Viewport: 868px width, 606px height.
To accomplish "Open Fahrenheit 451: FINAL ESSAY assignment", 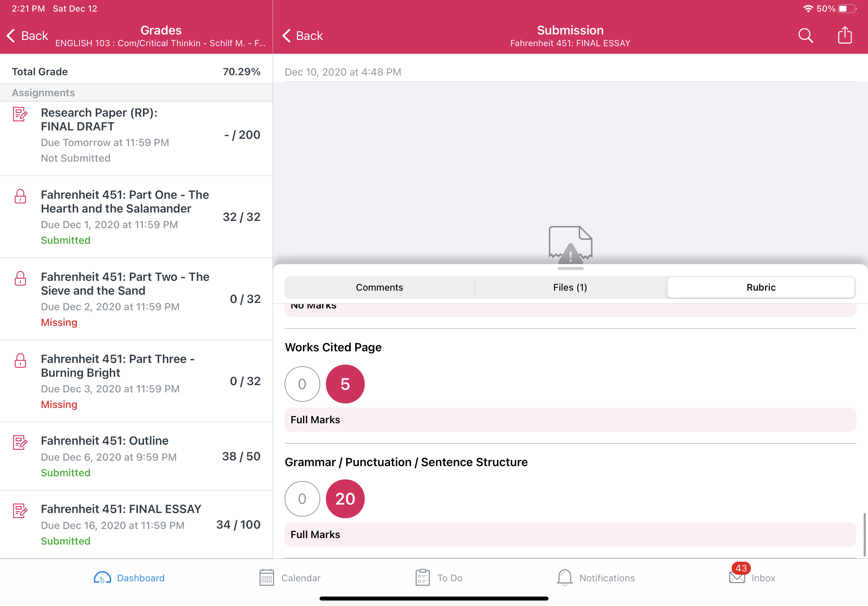I will [x=136, y=524].
